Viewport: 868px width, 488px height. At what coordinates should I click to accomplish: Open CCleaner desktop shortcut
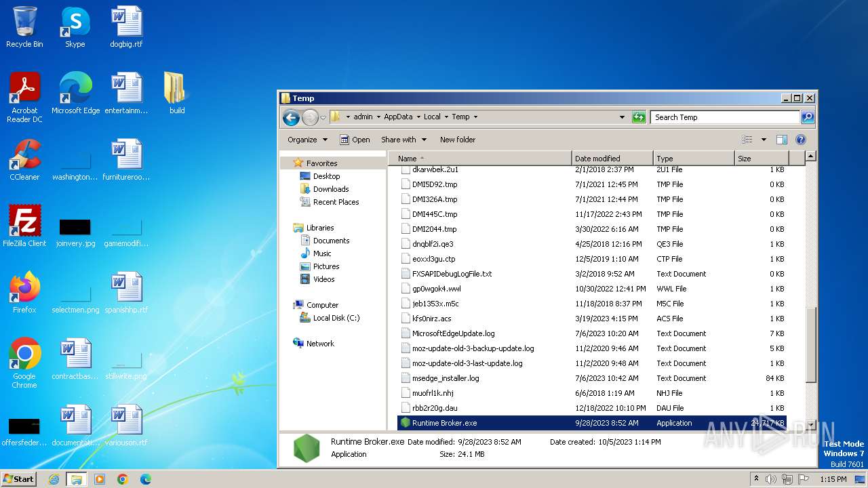24,160
